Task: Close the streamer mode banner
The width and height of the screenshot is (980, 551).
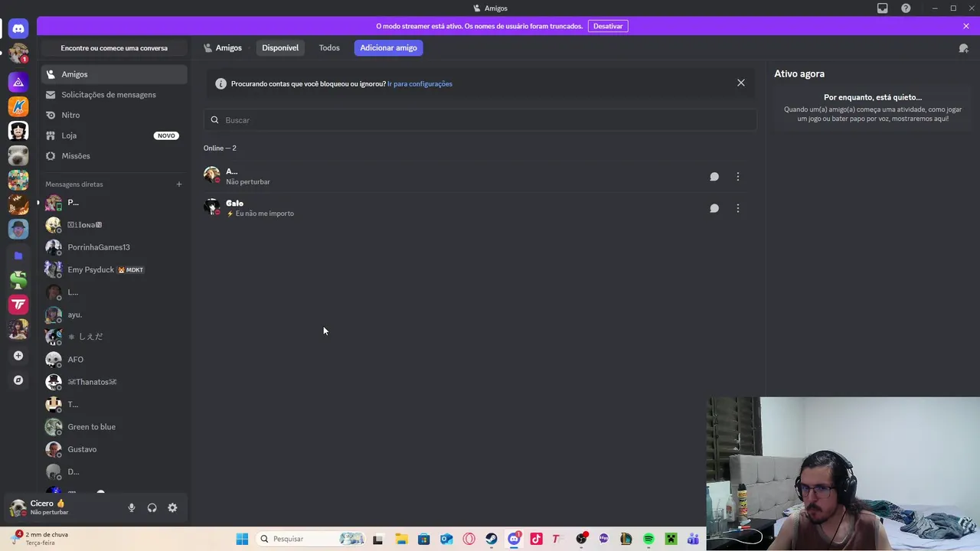Action: (x=966, y=26)
